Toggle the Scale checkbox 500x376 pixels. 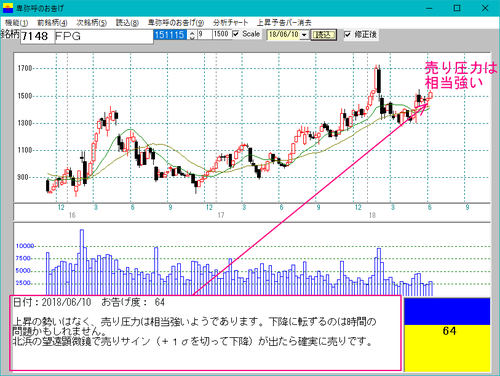point(236,34)
